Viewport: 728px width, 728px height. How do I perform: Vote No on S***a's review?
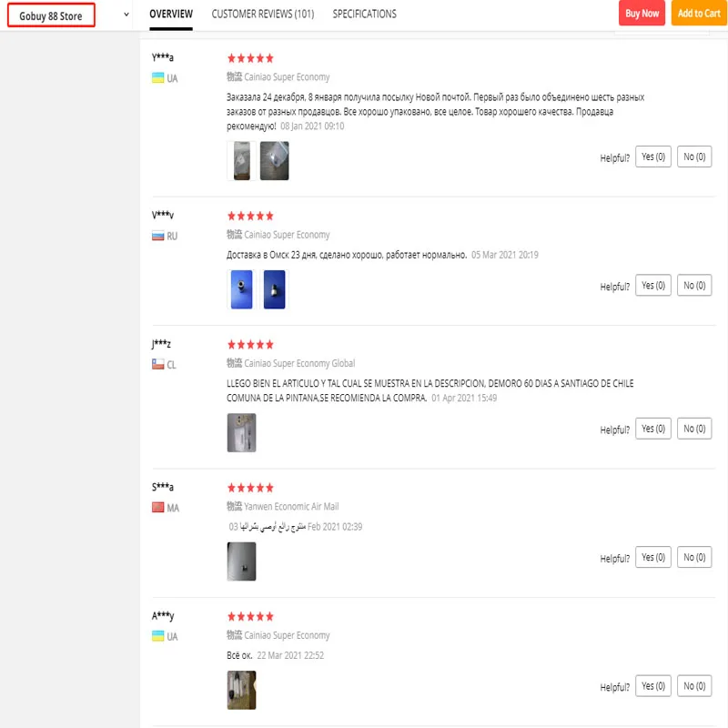694,557
